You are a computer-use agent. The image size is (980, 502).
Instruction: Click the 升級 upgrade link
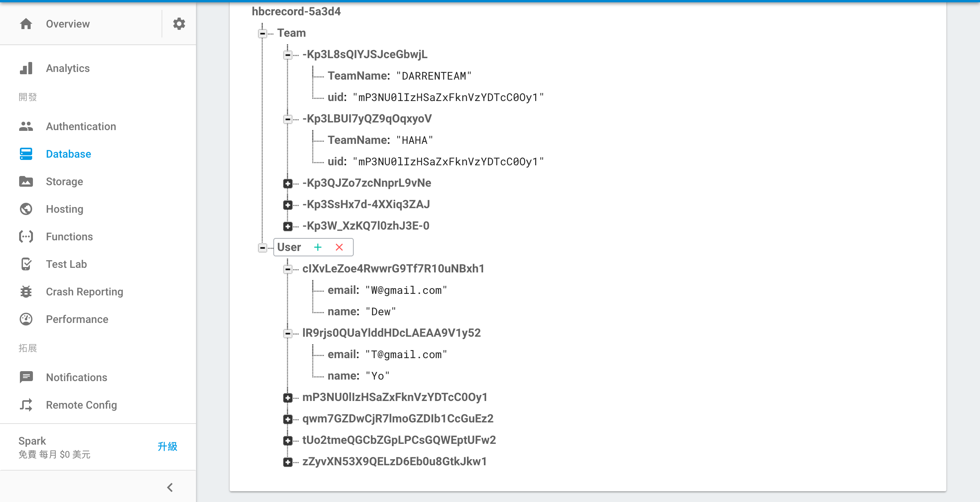(167, 446)
